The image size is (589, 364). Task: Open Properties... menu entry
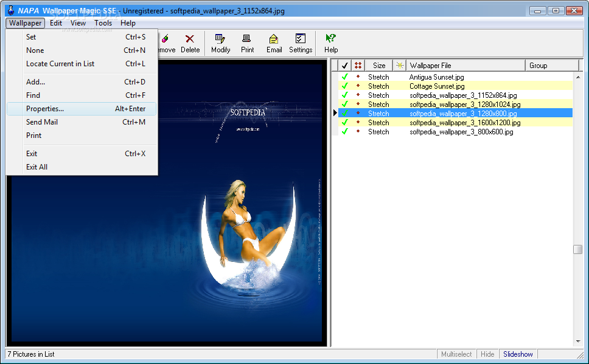(x=82, y=109)
